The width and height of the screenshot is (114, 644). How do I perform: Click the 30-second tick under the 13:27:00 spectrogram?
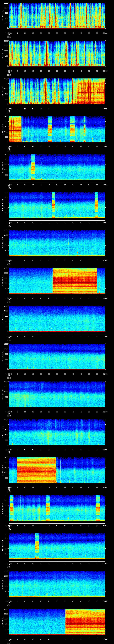click(x=57, y=260)
